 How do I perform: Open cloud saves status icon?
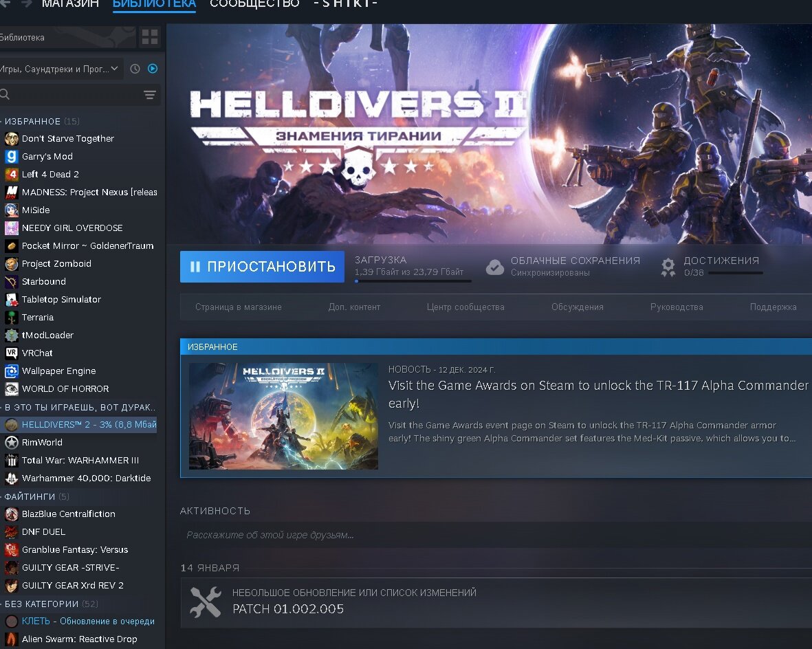(x=495, y=267)
